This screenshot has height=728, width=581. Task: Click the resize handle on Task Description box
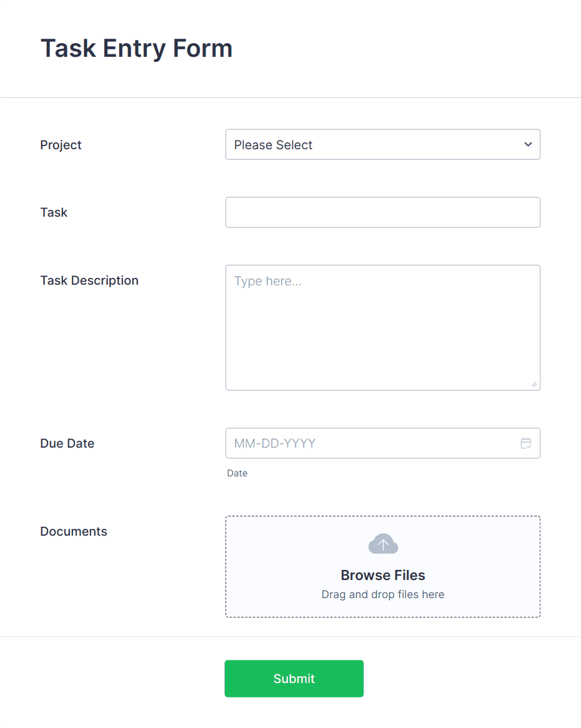(535, 385)
